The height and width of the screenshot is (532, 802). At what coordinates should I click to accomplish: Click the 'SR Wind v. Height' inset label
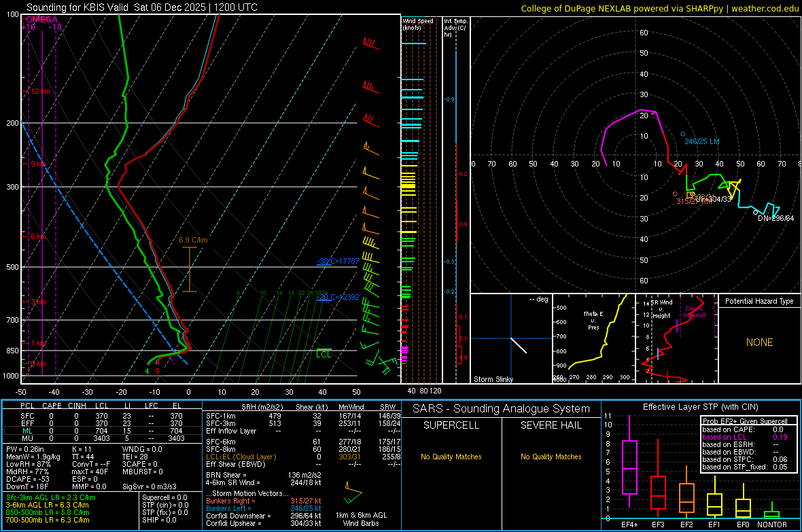[x=661, y=309]
